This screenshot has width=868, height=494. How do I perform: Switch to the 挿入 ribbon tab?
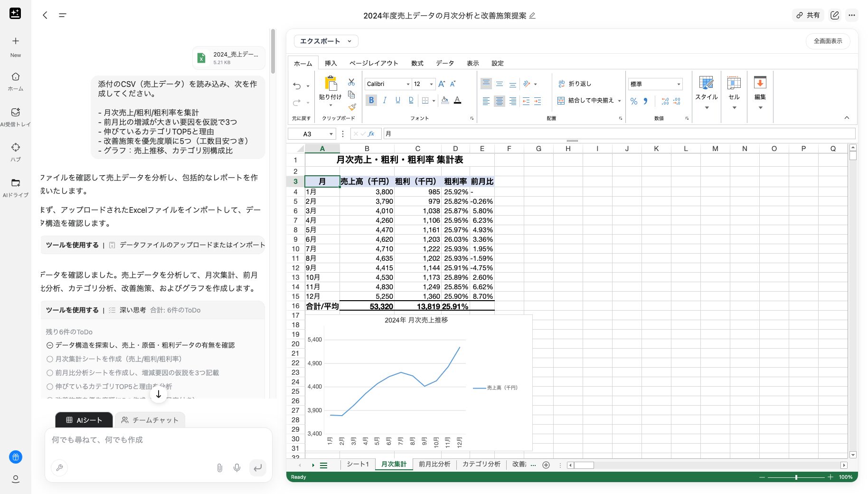coord(330,63)
